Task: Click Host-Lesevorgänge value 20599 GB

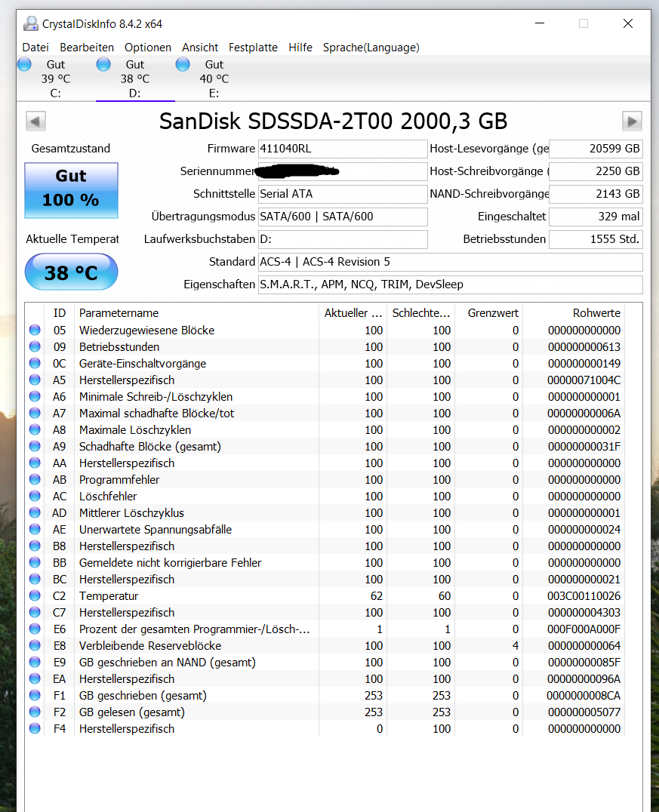Action: point(596,149)
